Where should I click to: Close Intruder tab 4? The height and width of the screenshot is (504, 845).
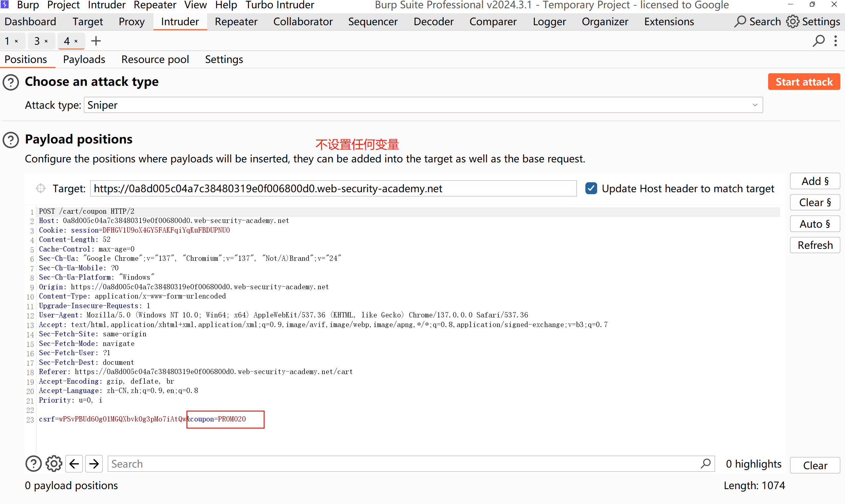click(76, 41)
